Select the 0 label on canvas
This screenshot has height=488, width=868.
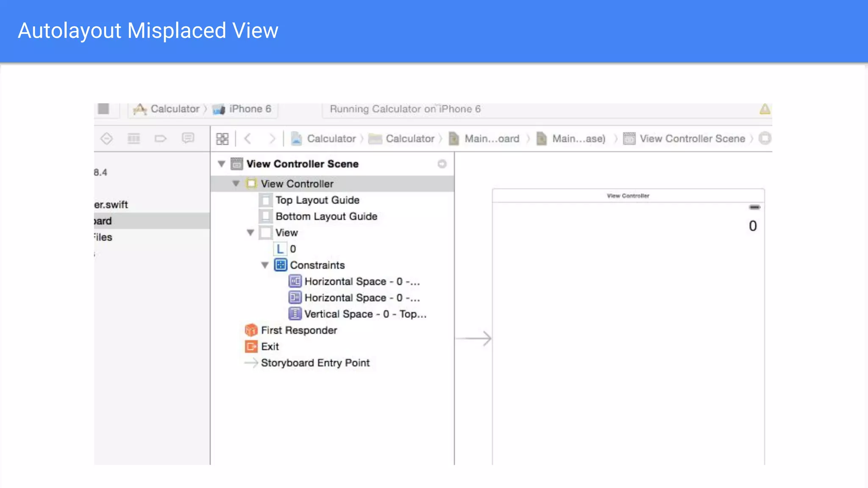[753, 226]
